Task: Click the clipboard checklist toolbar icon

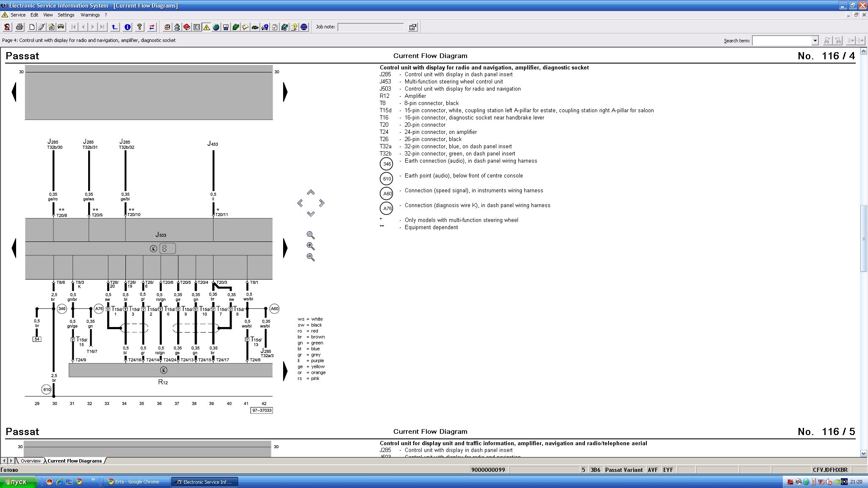Action: coord(275,27)
